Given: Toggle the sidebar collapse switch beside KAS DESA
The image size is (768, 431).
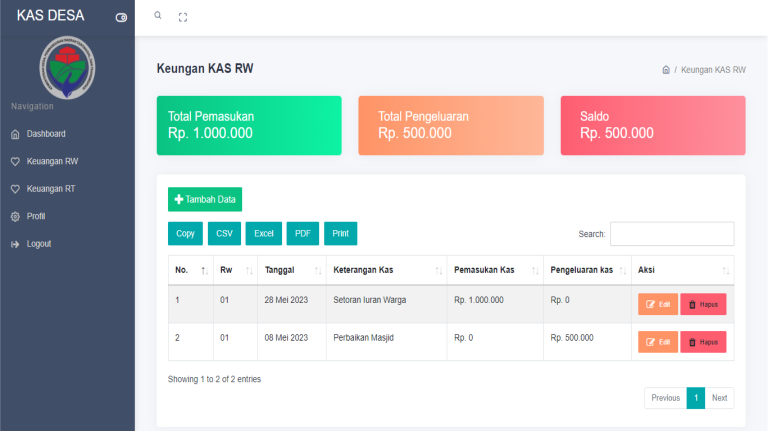Looking at the screenshot, I should click(121, 18).
